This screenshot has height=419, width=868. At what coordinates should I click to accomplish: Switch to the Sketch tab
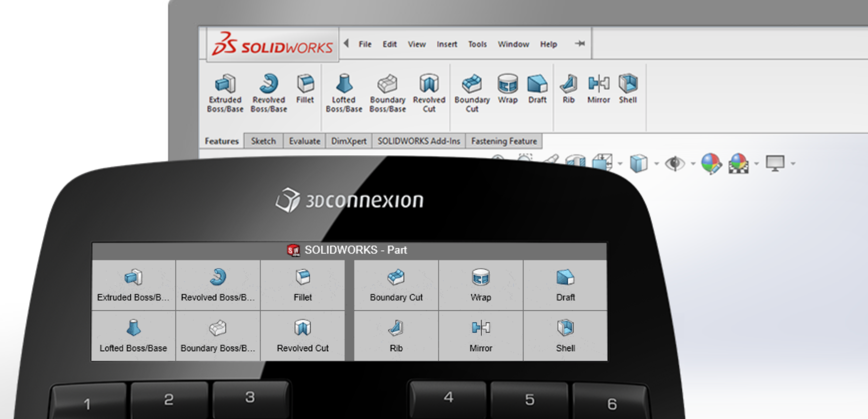point(263,141)
